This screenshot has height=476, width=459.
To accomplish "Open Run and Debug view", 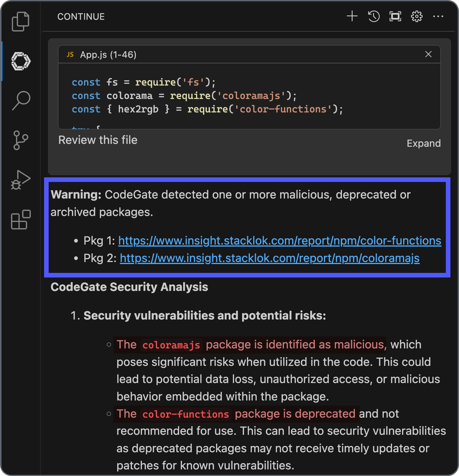I will [21, 180].
